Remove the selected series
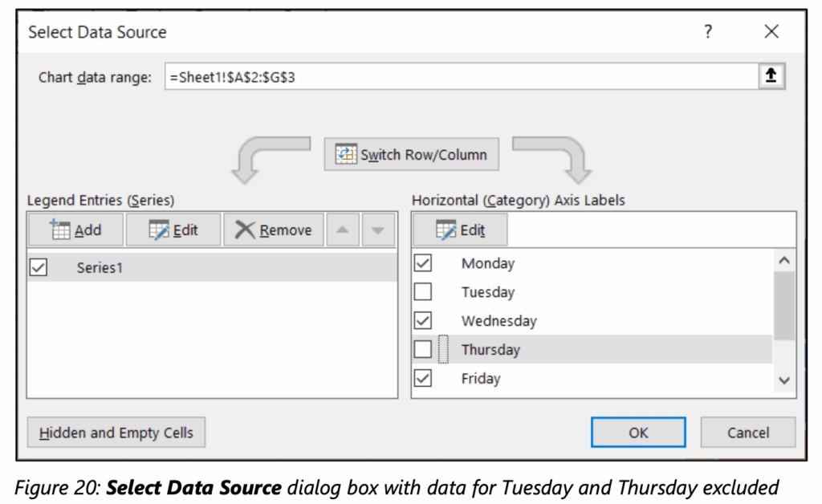Viewport: 822px width, 504px height. point(273,230)
